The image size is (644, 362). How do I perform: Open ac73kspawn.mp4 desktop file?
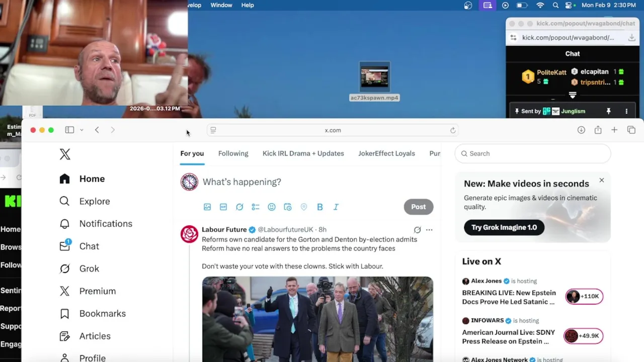(374, 81)
